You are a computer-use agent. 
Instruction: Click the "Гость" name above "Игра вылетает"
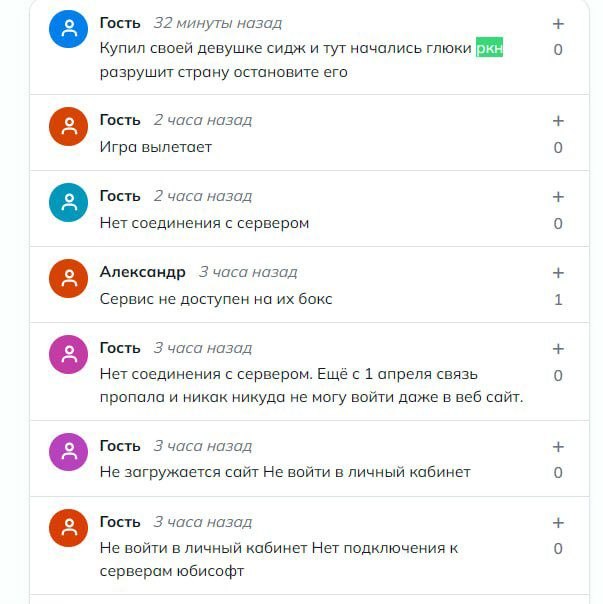[x=120, y=120]
